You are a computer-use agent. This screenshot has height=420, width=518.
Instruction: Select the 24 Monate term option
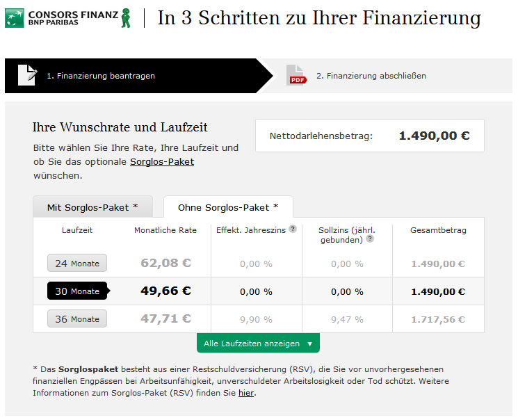click(77, 264)
